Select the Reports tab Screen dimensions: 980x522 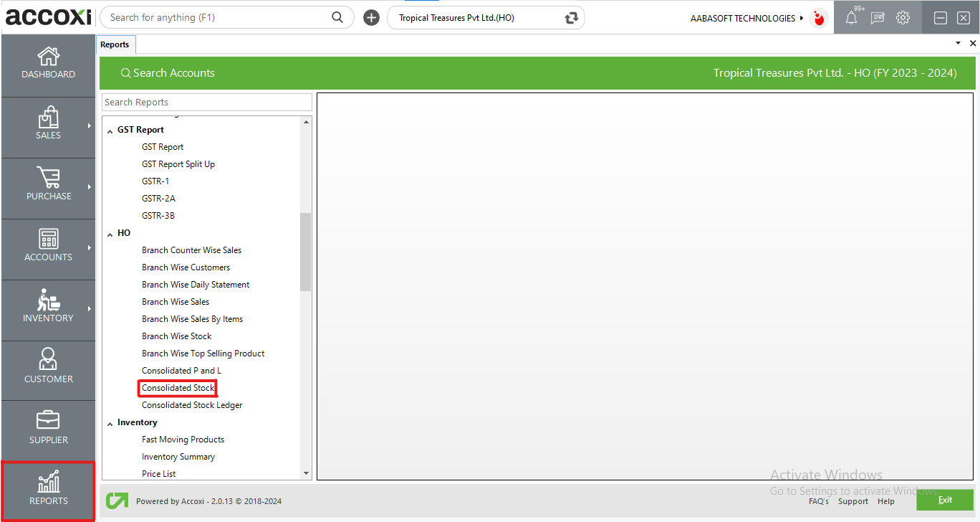pyautogui.click(x=115, y=44)
